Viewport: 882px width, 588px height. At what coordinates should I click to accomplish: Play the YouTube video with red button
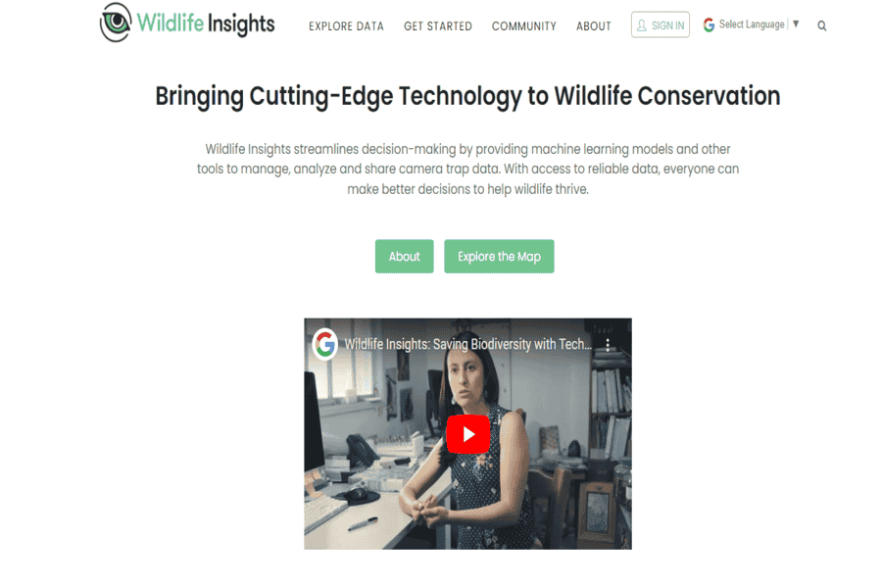point(468,434)
